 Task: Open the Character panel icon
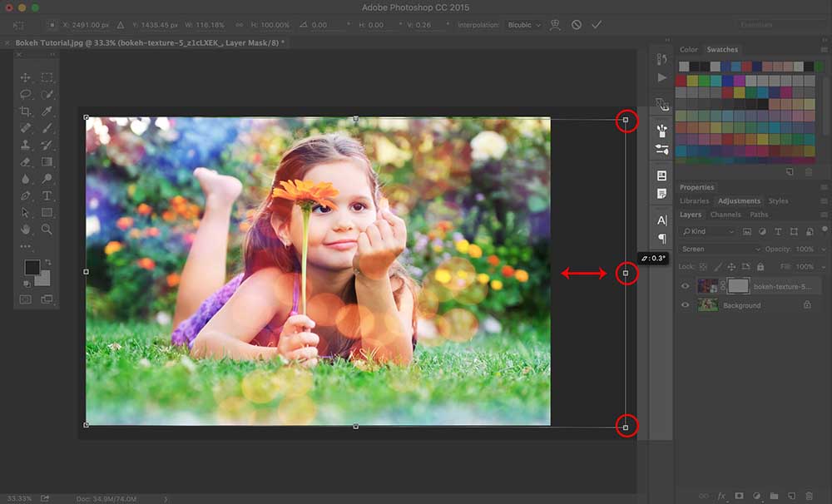click(661, 220)
